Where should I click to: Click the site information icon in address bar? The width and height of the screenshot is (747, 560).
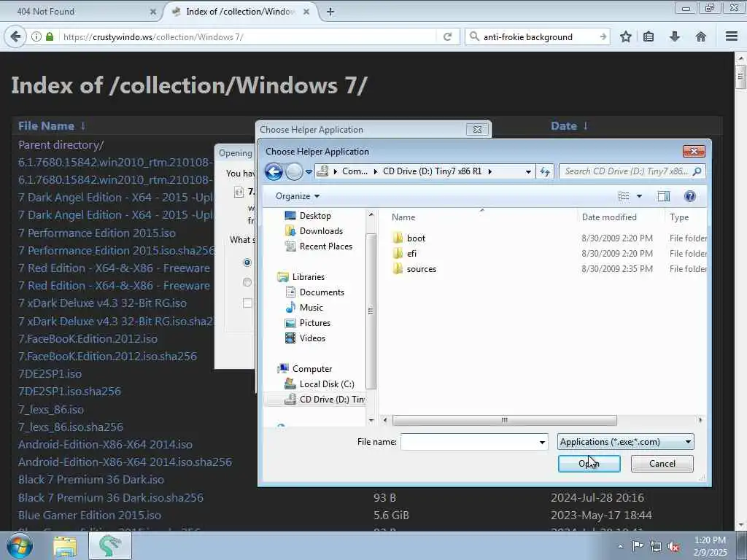(x=36, y=36)
